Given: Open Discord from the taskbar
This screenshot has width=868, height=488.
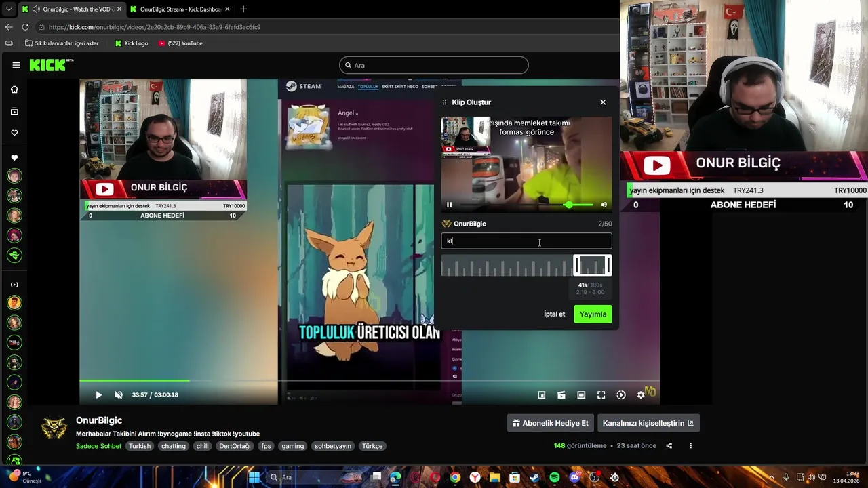Looking at the screenshot, I should coord(575,477).
